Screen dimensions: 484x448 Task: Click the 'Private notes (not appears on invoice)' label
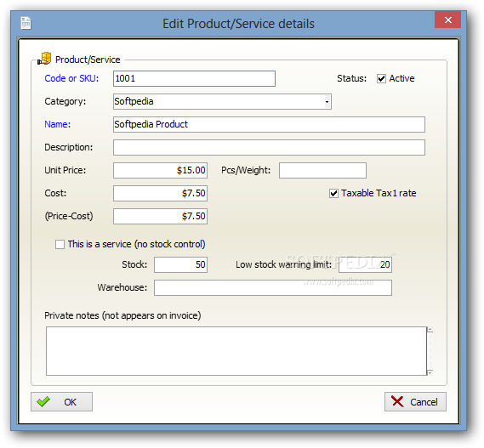tap(122, 315)
